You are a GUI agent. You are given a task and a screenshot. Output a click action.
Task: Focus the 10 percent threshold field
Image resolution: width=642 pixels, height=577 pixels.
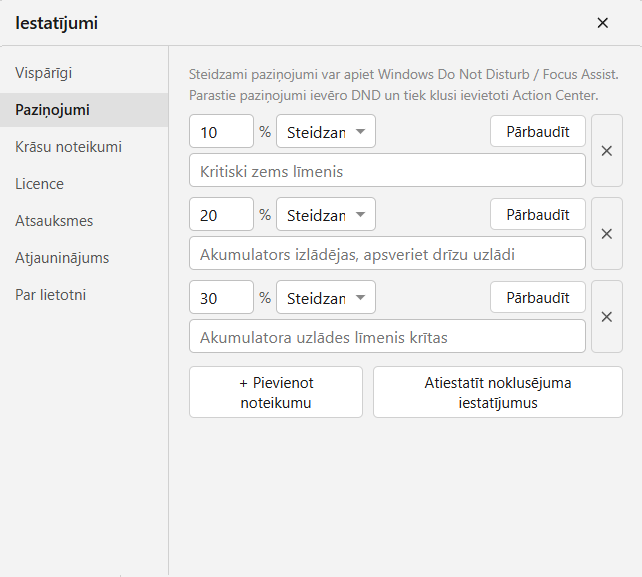pos(222,131)
